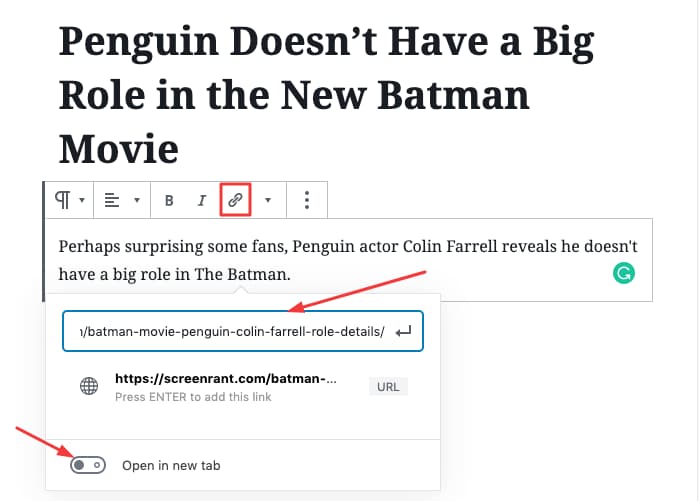The image size is (700, 501).
Task: Click the globe icon beside suggested URL
Action: (x=89, y=386)
